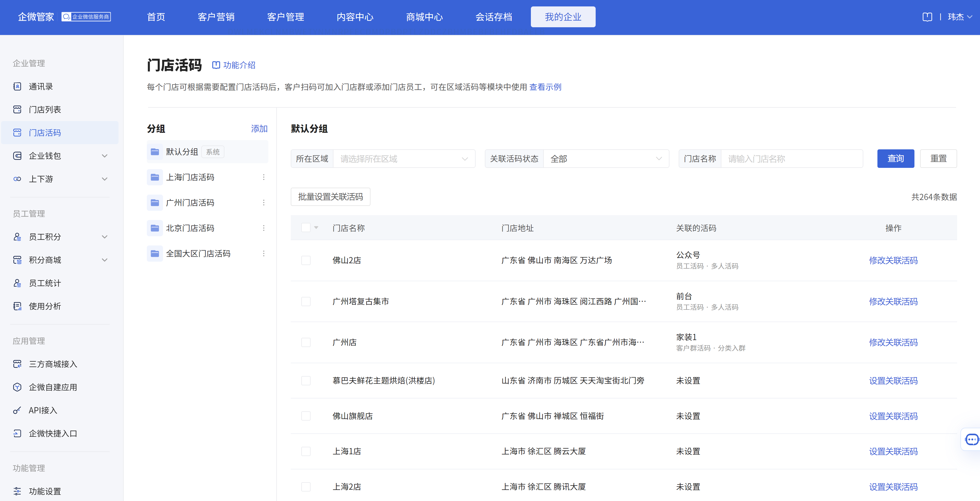Click 添加 to add a group

coord(259,129)
